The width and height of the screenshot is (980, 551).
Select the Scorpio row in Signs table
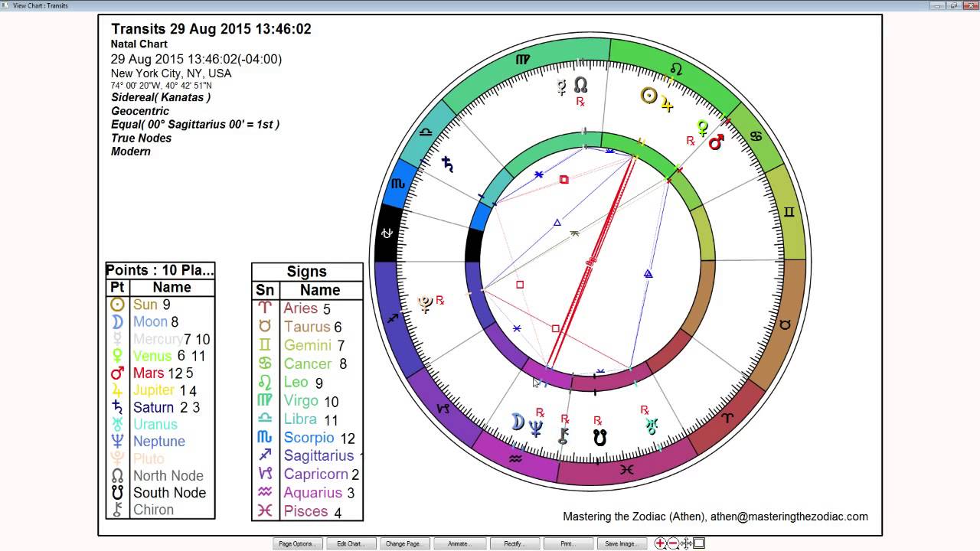pos(307,438)
